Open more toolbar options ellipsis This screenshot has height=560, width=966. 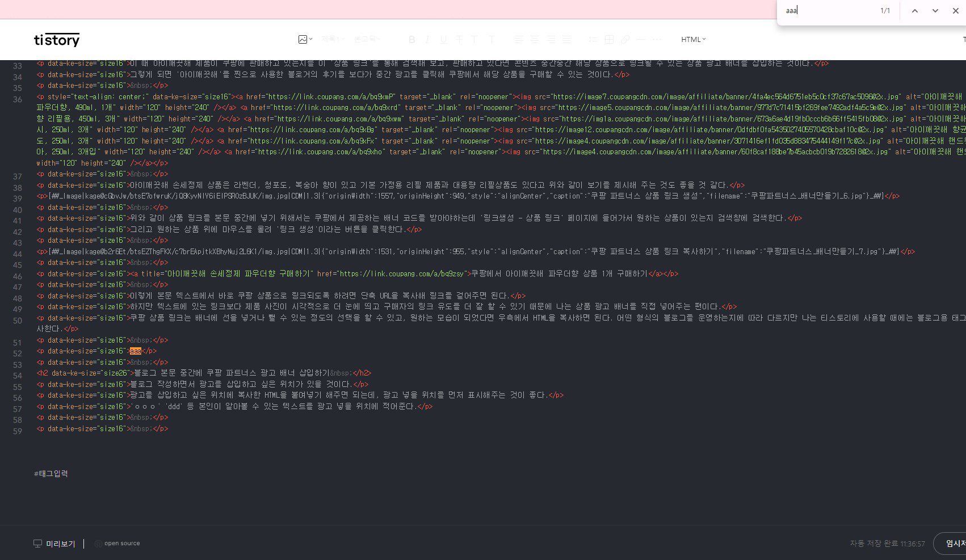pos(657,39)
